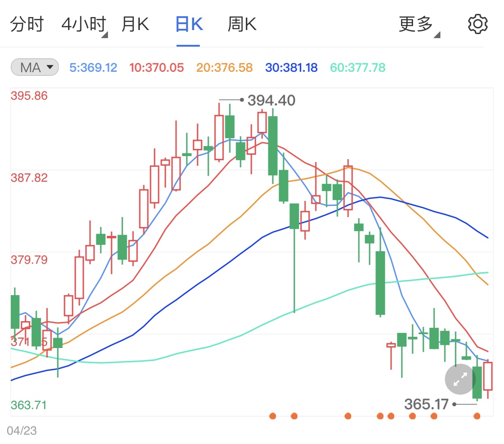Switch to the 月K tab
The width and height of the screenshot is (504, 444).
[x=136, y=25]
